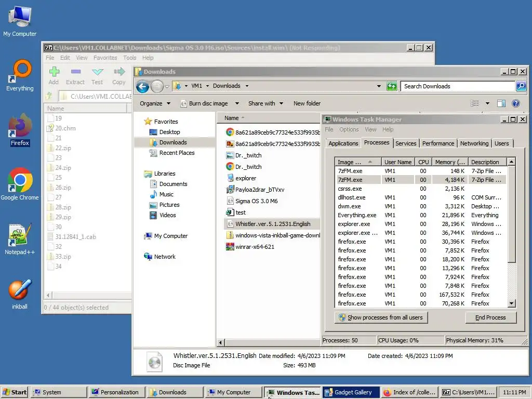Switch to Gadget Gallery taskbar button

coord(351,392)
